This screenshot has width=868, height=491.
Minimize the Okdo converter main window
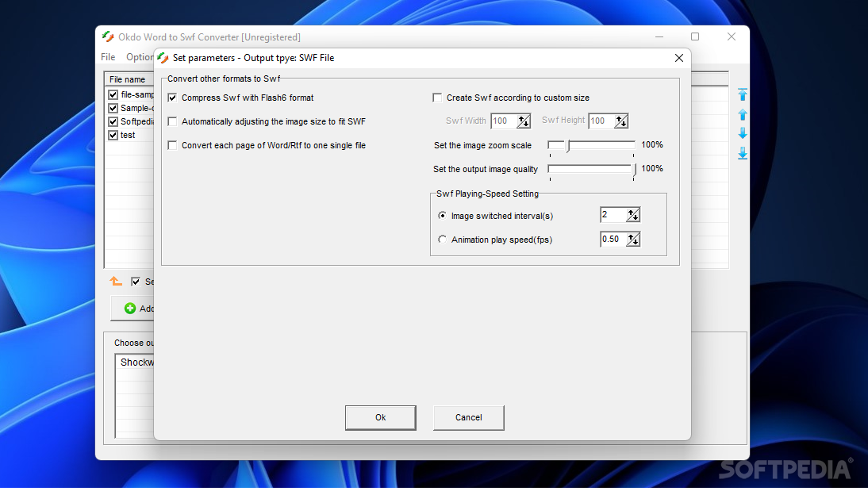click(x=659, y=36)
